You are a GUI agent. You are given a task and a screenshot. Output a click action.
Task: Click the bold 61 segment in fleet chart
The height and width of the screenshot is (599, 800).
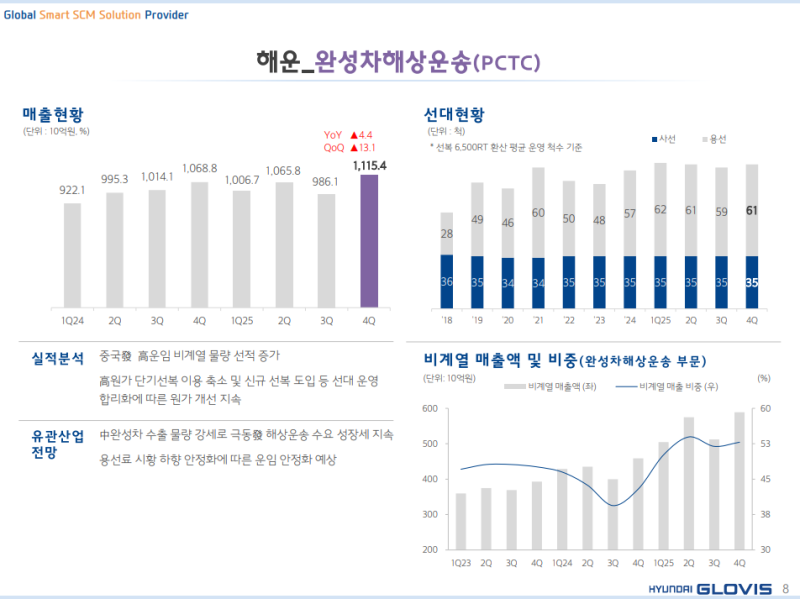coord(751,210)
